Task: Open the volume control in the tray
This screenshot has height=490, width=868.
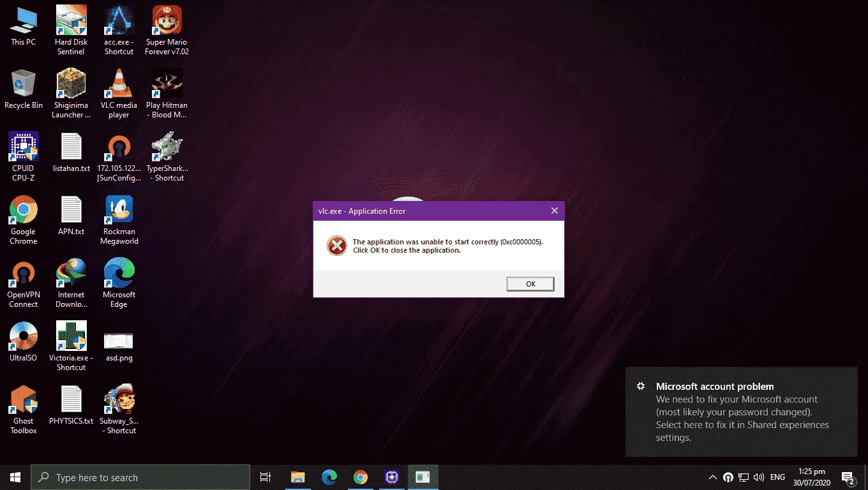Action: 759,477
